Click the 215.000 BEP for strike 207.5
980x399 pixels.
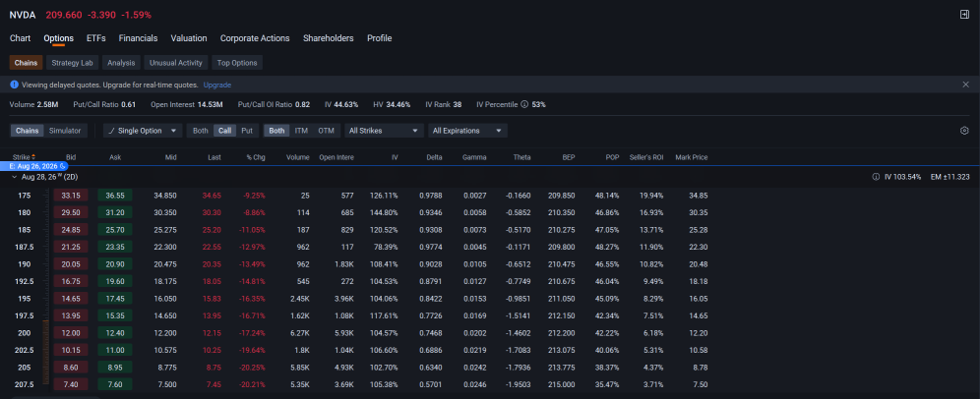click(563, 384)
